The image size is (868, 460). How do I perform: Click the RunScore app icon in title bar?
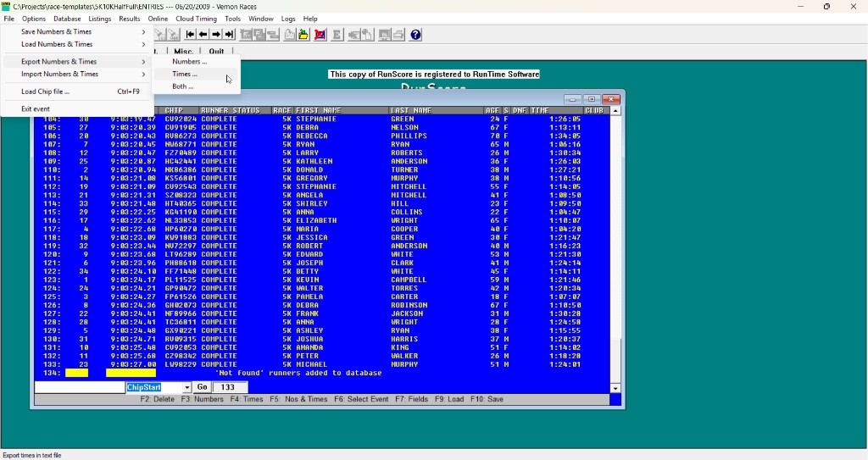[6, 6]
